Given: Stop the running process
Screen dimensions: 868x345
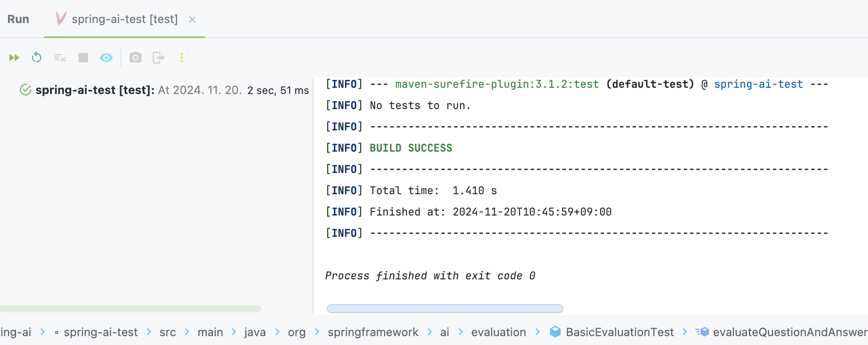Looking at the screenshot, I should coord(83,58).
